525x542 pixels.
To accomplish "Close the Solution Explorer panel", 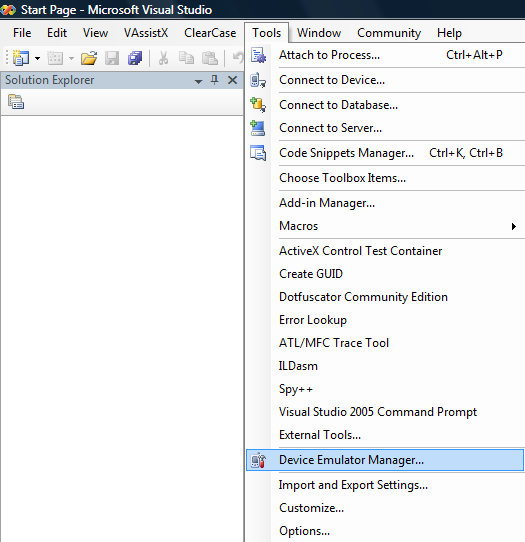I will [233, 80].
